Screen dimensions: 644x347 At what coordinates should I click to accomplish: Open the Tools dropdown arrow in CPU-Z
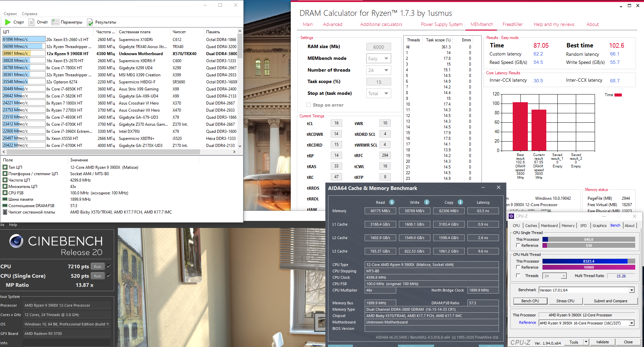click(586, 342)
